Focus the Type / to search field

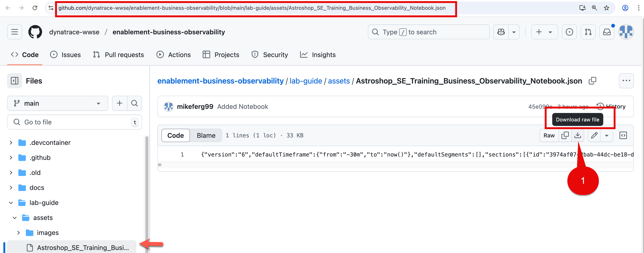point(429,32)
